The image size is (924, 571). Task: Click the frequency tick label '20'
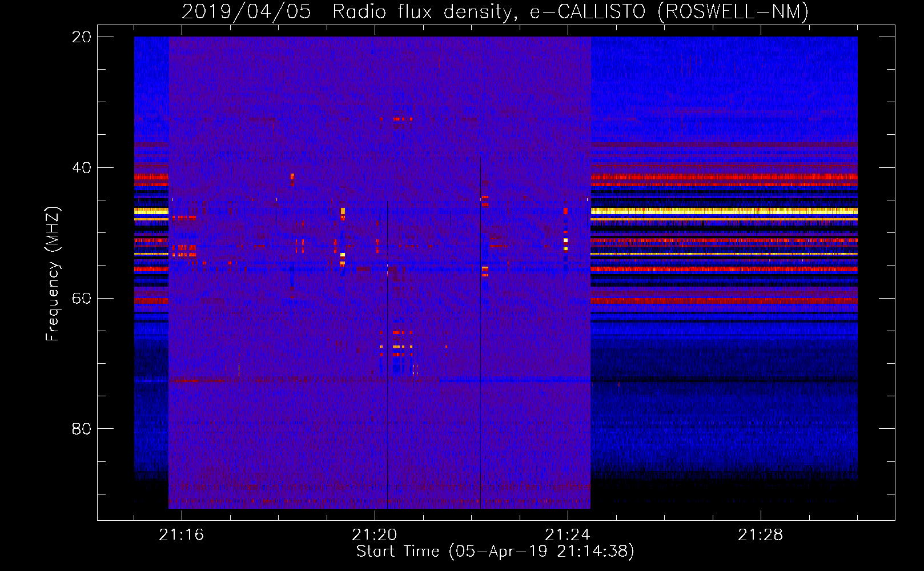click(82, 37)
